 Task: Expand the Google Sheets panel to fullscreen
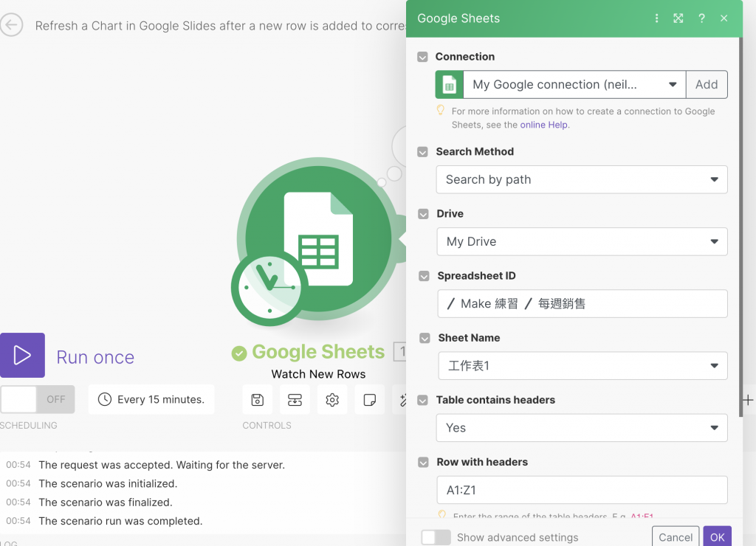pyautogui.click(x=678, y=18)
